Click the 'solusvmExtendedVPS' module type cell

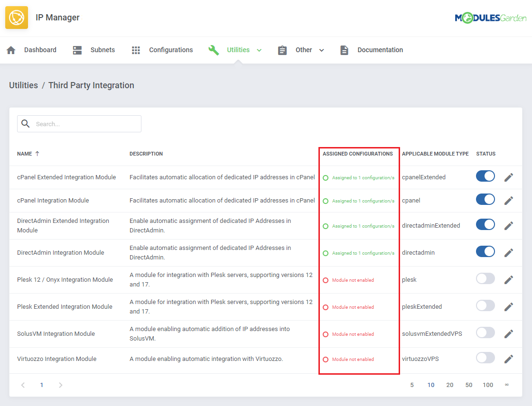432,334
